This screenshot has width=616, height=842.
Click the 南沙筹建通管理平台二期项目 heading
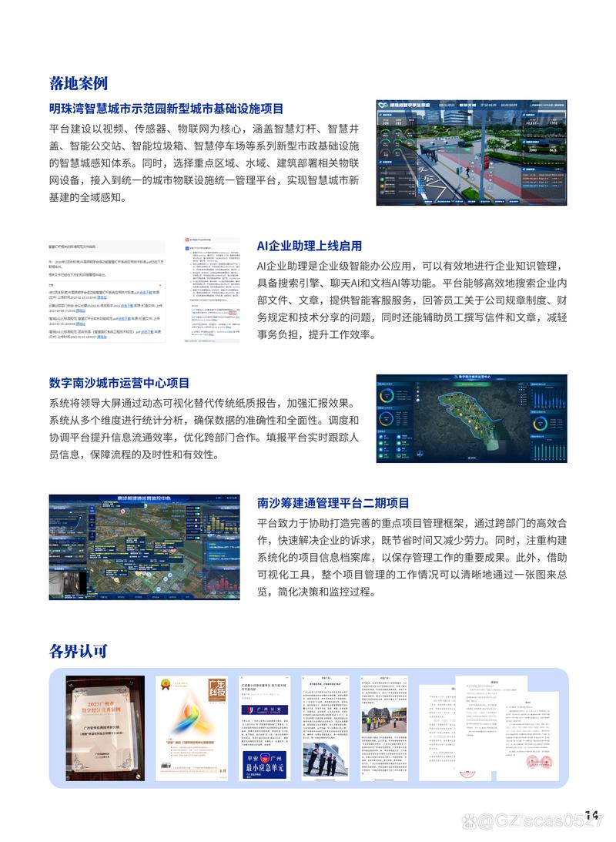pyautogui.click(x=333, y=503)
